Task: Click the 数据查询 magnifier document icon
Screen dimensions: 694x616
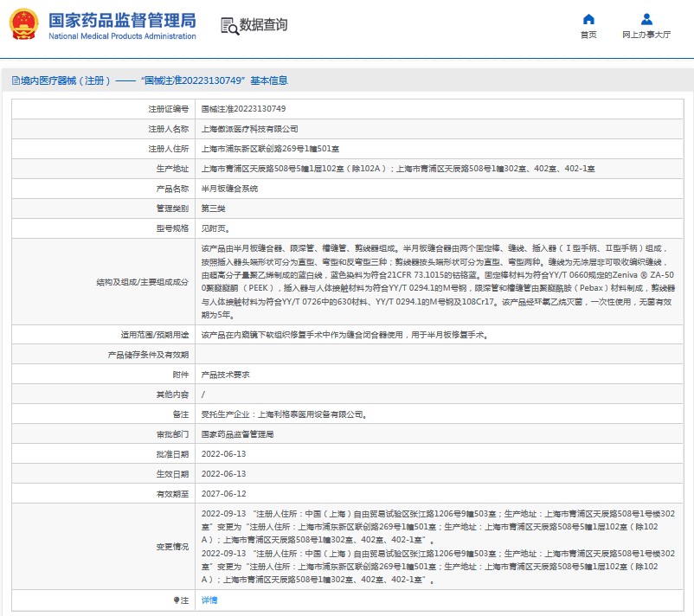Action: pos(229,26)
